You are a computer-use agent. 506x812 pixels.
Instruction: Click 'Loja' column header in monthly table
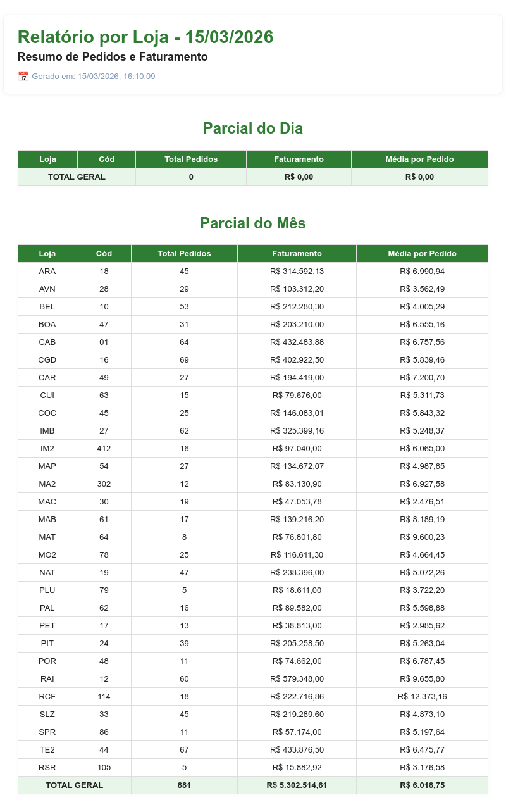tap(47, 254)
